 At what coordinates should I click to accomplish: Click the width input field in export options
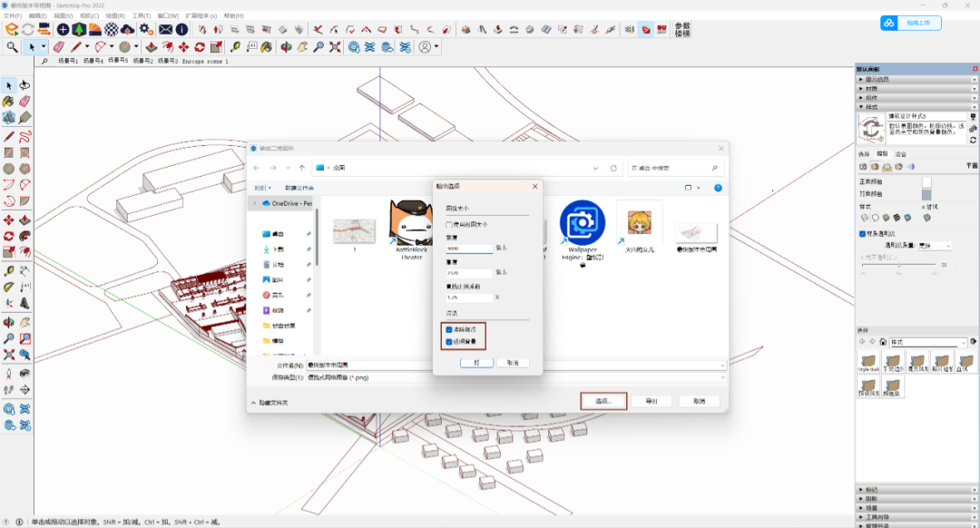tap(469, 248)
